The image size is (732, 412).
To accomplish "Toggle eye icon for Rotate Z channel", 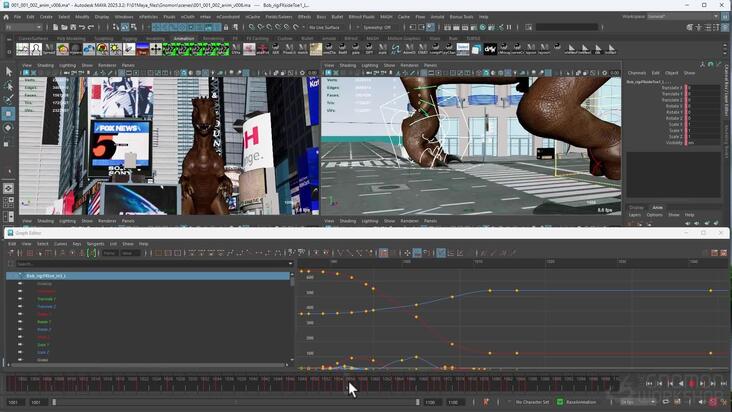I will pos(20,329).
